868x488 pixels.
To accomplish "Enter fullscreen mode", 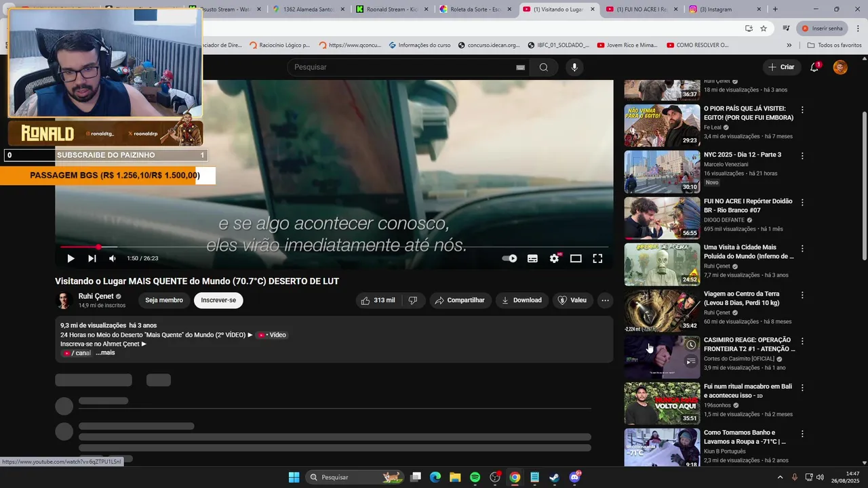I will tap(597, 258).
